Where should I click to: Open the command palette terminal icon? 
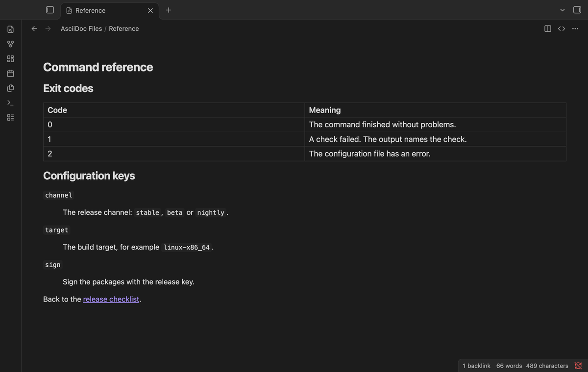click(11, 103)
